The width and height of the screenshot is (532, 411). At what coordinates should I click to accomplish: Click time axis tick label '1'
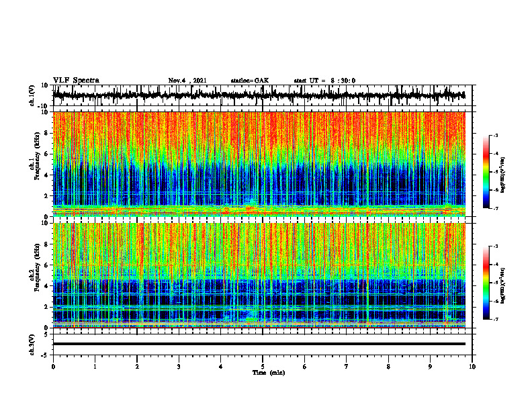[95, 367]
